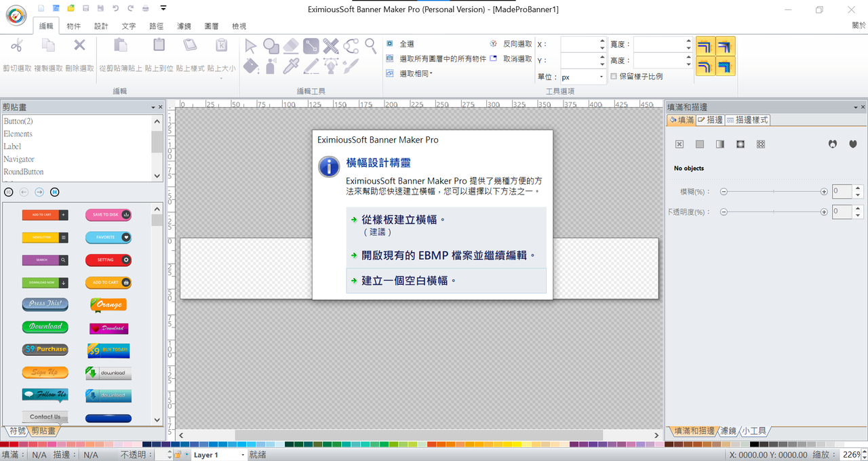
Task: Open the 濾鏡 ribbon tab
Action: point(184,26)
